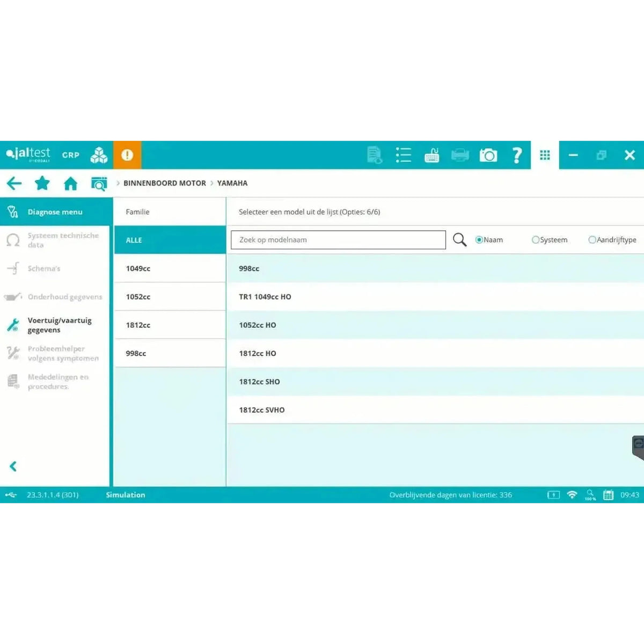Select the Aandrijftype radio option

point(612,240)
